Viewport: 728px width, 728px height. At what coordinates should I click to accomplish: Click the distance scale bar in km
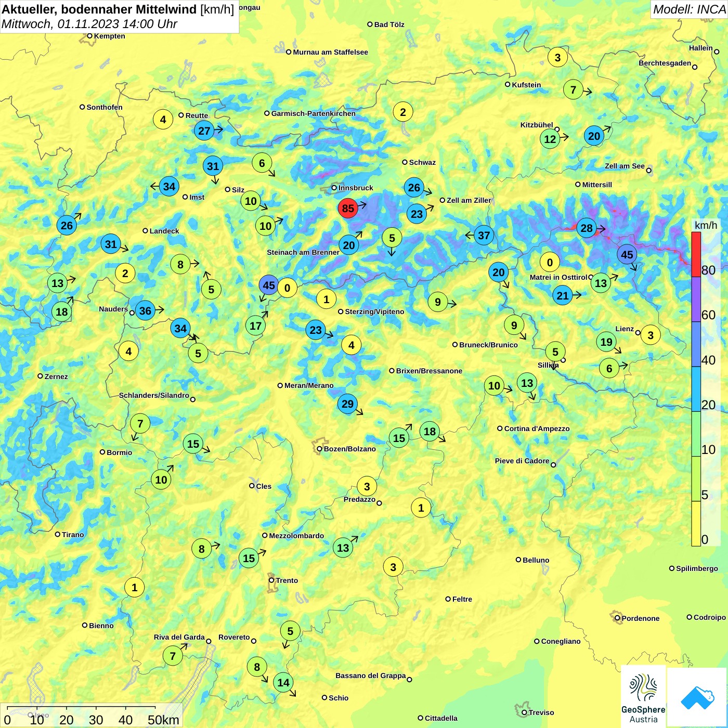click(x=91, y=716)
